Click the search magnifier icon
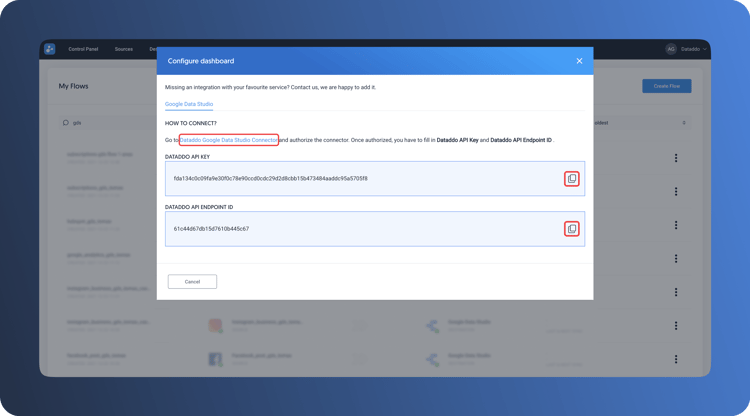The height and width of the screenshot is (416, 750). [66, 123]
